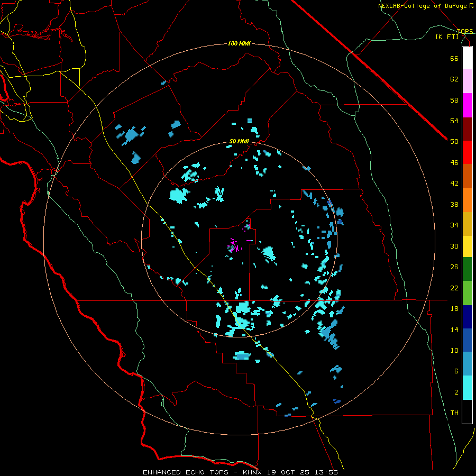Click the 22 legend value
This screenshot has height=476, width=476.
point(454,288)
